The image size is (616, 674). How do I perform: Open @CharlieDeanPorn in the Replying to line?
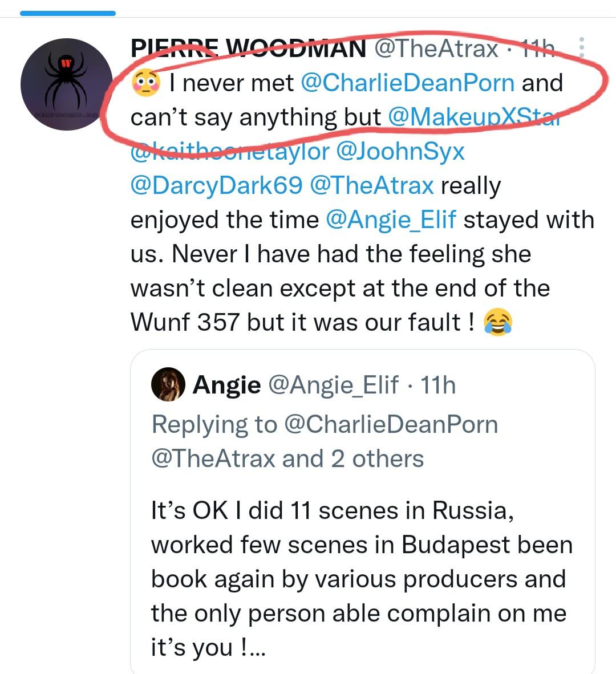pos(391,425)
